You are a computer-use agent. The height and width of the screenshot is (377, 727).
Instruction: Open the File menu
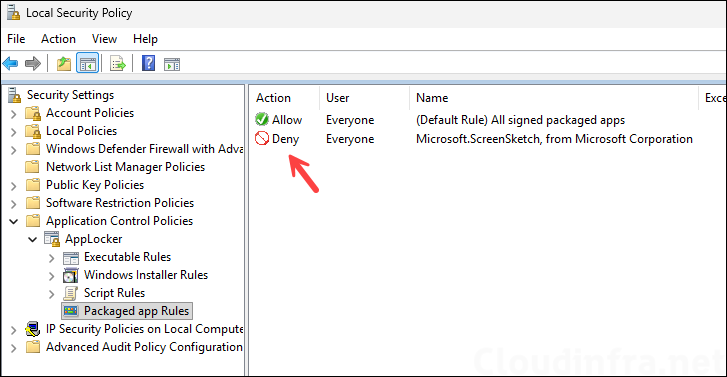16,39
